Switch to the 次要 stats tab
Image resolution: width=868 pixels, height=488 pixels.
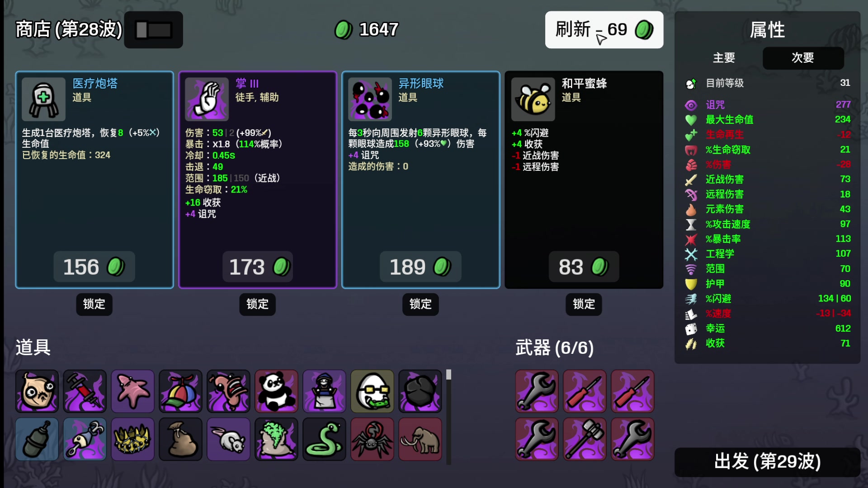803,58
